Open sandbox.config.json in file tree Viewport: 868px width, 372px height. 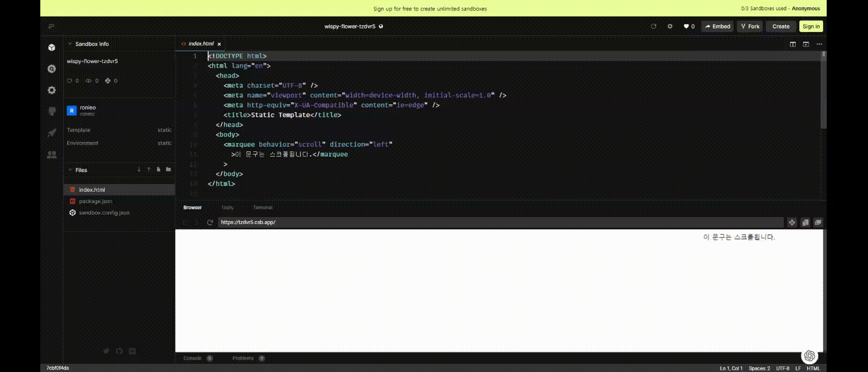(119, 212)
